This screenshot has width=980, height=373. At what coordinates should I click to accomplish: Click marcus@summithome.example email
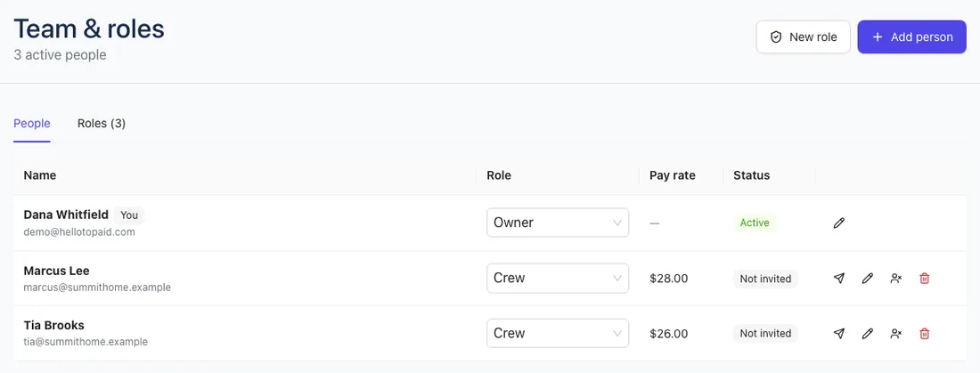[x=97, y=288]
